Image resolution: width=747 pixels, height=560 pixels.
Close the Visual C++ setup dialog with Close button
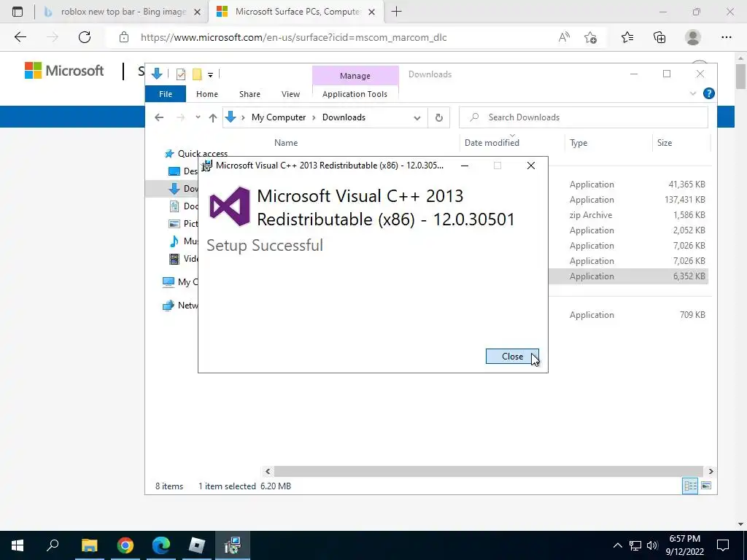(x=512, y=356)
